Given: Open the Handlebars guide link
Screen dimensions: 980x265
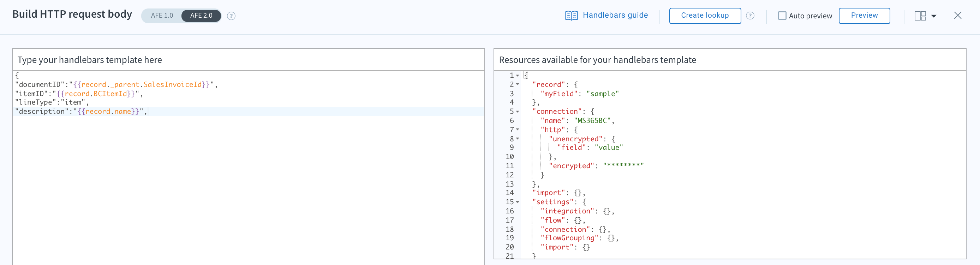Looking at the screenshot, I should coord(615,15).
